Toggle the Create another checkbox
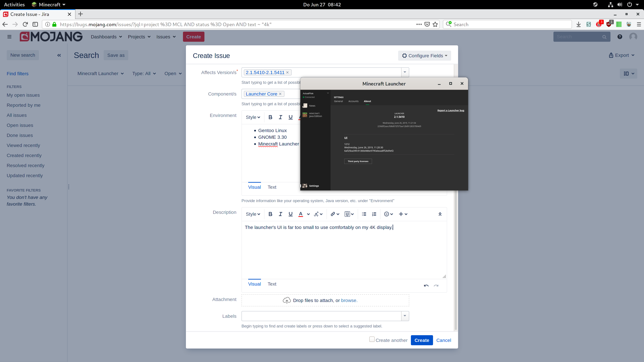 pos(372,339)
